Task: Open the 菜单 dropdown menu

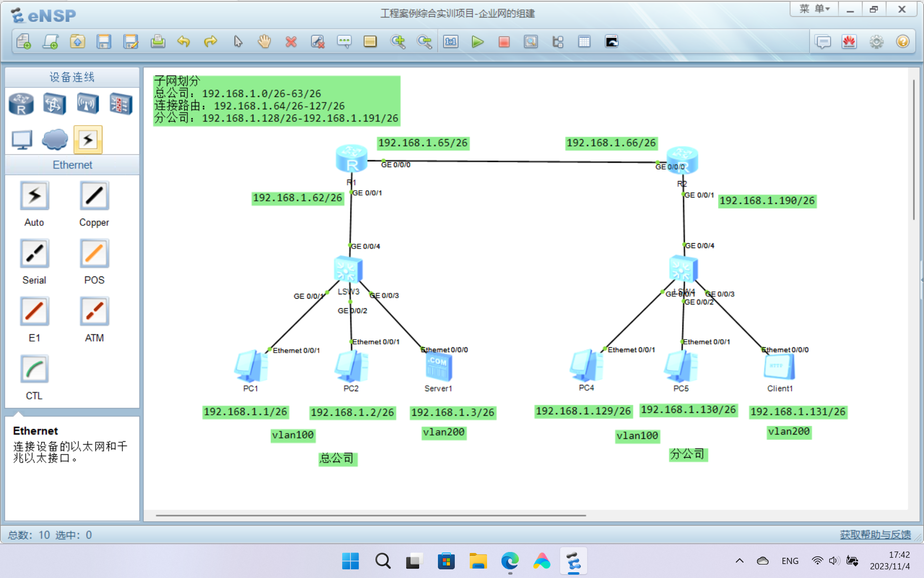Action: tap(814, 9)
